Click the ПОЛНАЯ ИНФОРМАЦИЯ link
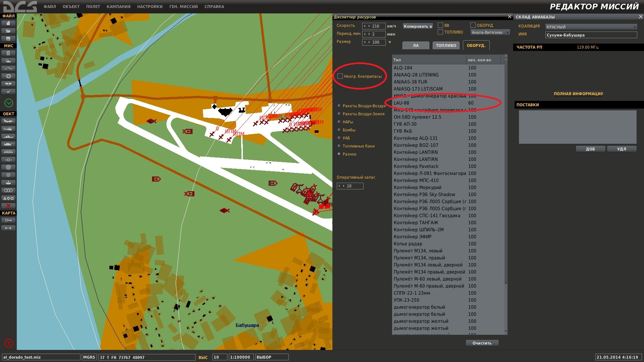The width and height of the screenshot is (644, 362). (578, 94)
